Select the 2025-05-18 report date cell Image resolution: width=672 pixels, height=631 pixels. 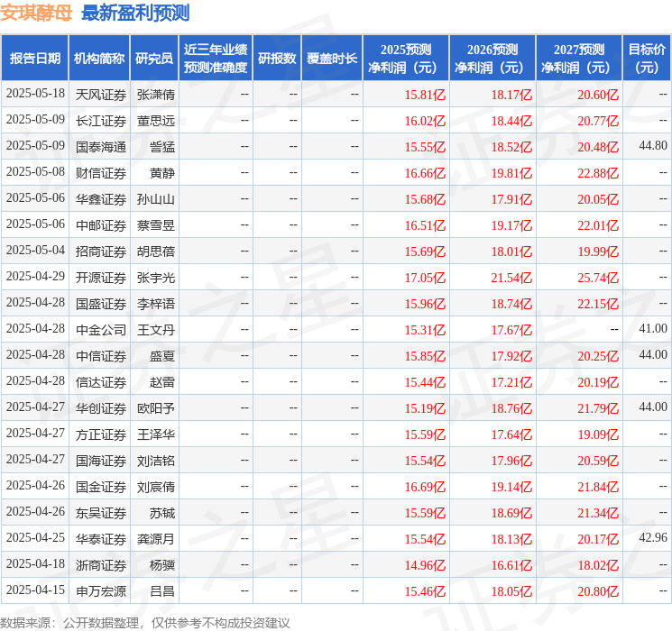(35, 94)
